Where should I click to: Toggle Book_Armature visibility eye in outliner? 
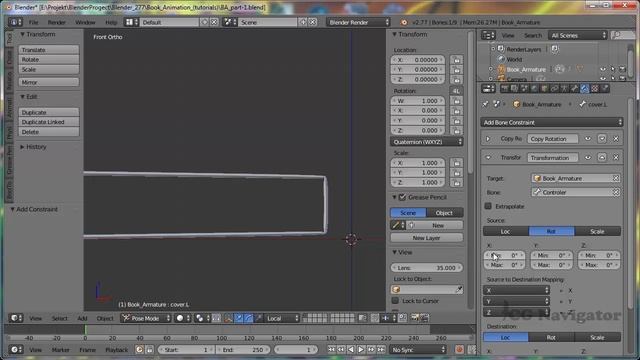pos(603,69)
